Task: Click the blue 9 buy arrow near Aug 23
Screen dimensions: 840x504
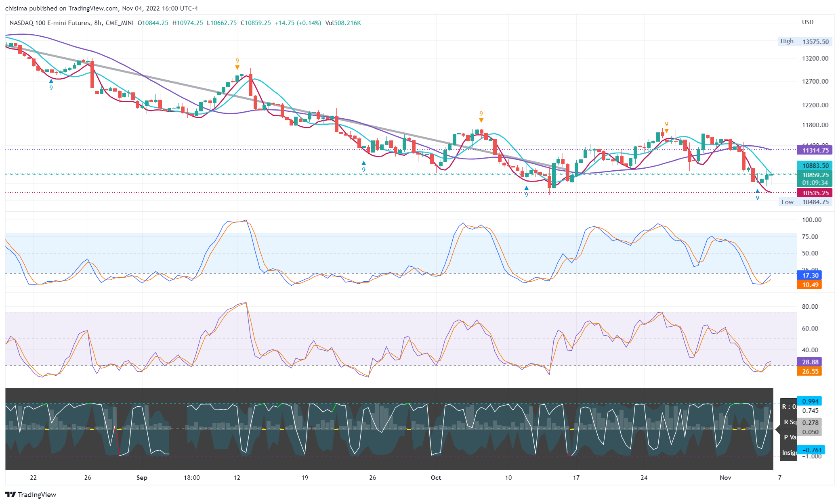Action: [51, 84]
